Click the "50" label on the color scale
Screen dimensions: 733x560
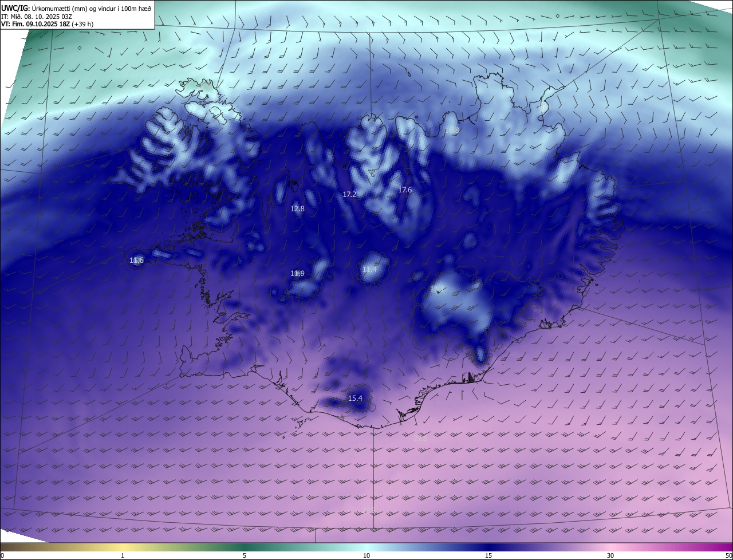pos(728,555)
